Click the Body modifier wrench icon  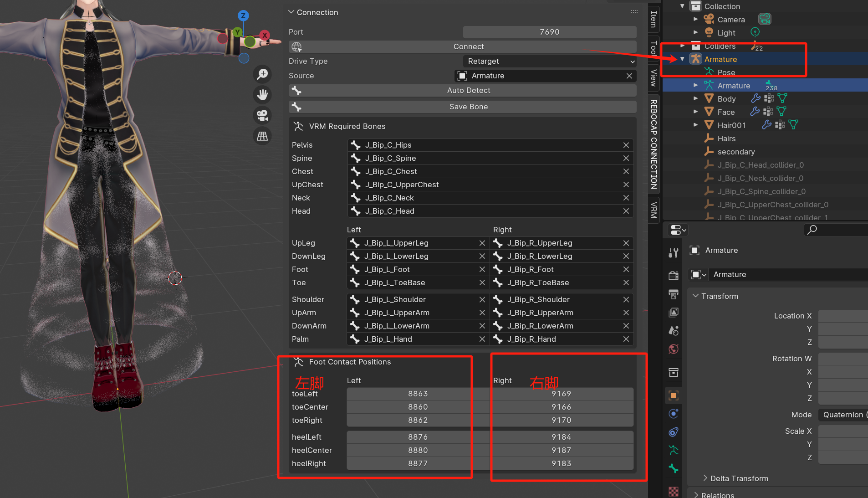point(756,98)
